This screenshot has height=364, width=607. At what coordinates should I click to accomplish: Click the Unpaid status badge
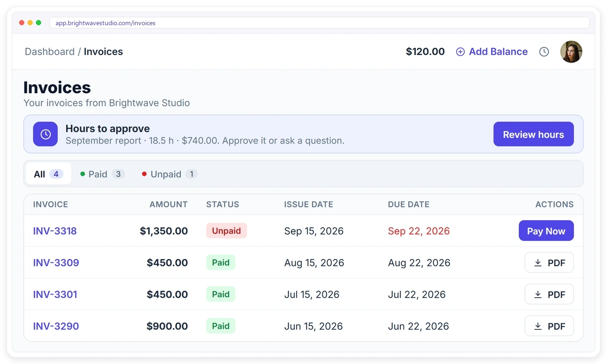point(226,231)
